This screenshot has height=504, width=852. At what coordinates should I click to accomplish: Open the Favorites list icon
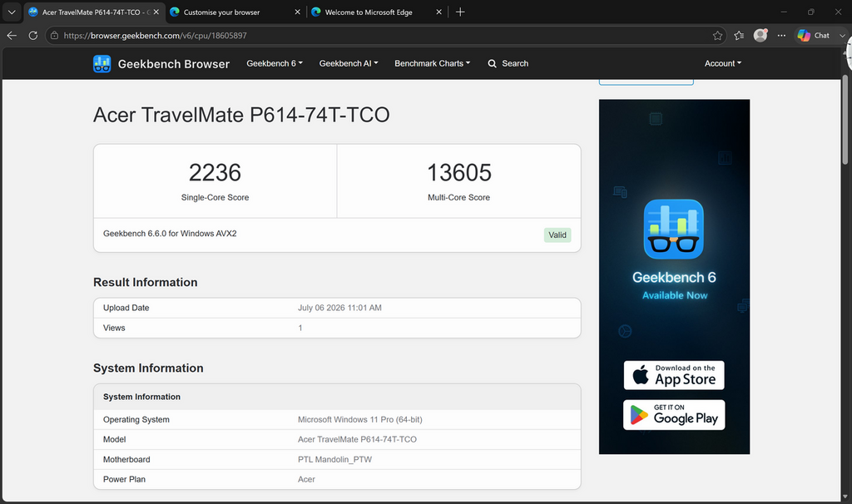pos(739,35)
